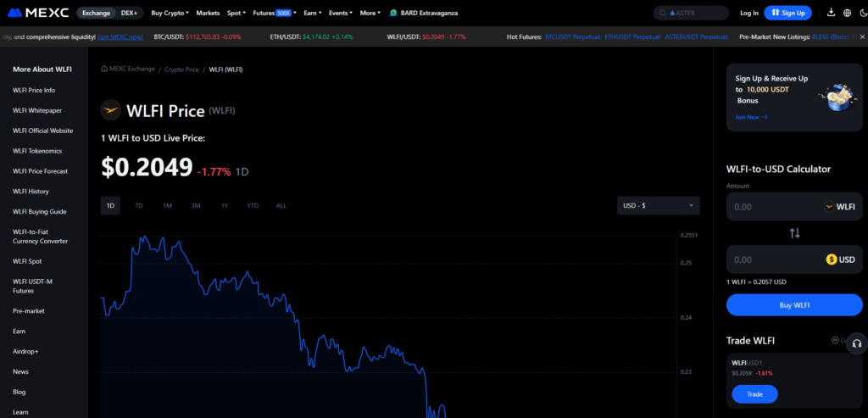The image size is (868, 418).
Task: Click the Sign Up button
Action: (x=787, y=13)
